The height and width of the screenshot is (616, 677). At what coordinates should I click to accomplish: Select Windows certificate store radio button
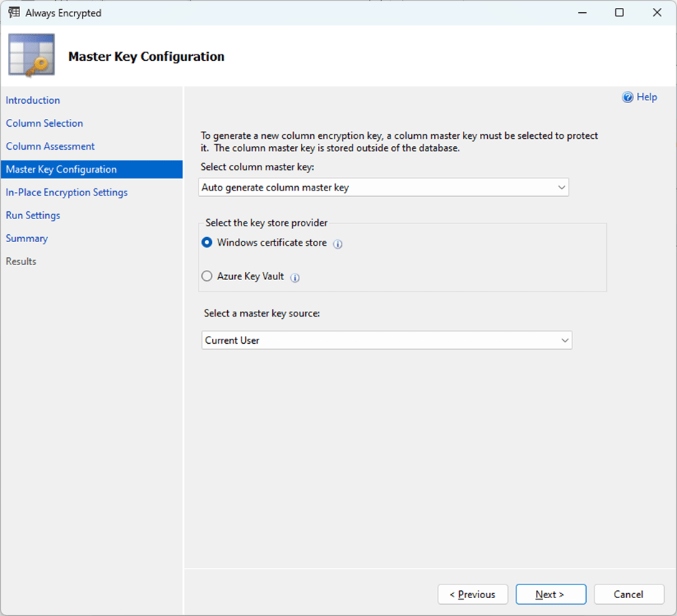click(207, 243)
